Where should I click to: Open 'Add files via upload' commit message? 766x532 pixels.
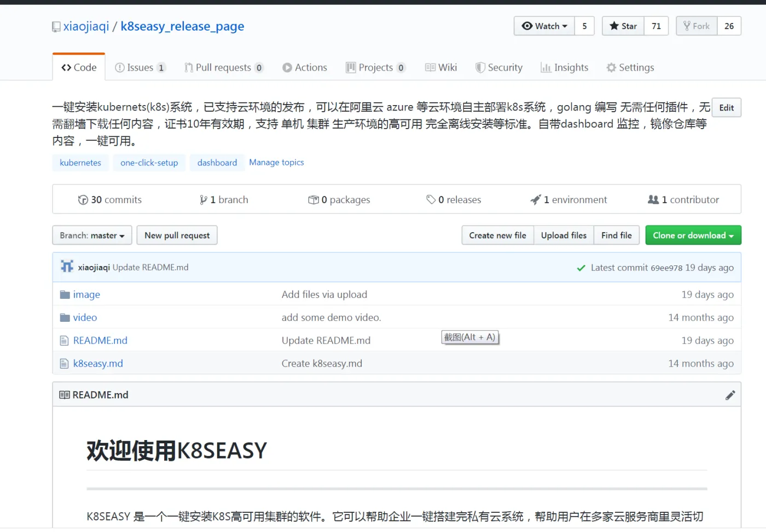pyautogui.click(x=324, y=294)
